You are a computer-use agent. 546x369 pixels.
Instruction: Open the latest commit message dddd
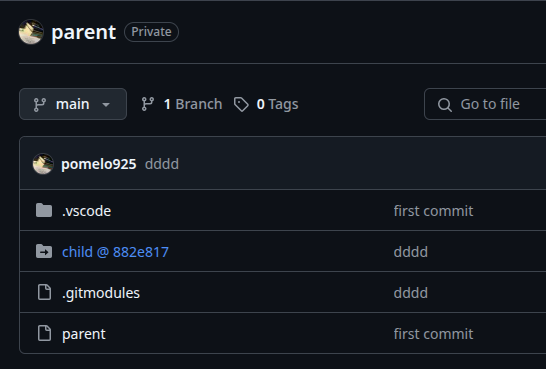(x=162, y=164)
